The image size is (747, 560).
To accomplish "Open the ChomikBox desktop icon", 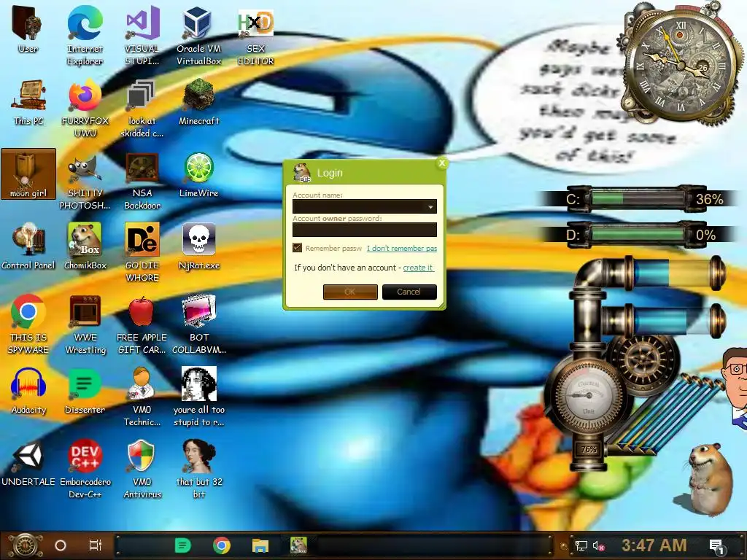I will (x=85, y=246).
